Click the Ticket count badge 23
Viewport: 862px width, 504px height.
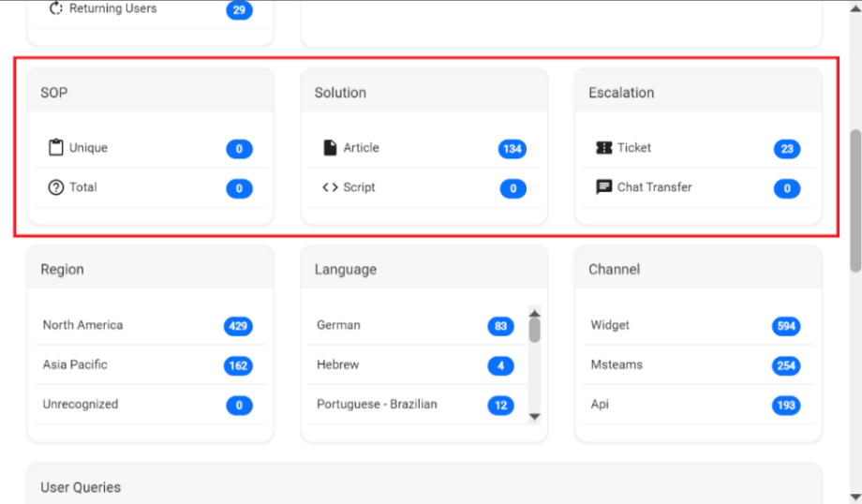(786, 149)
